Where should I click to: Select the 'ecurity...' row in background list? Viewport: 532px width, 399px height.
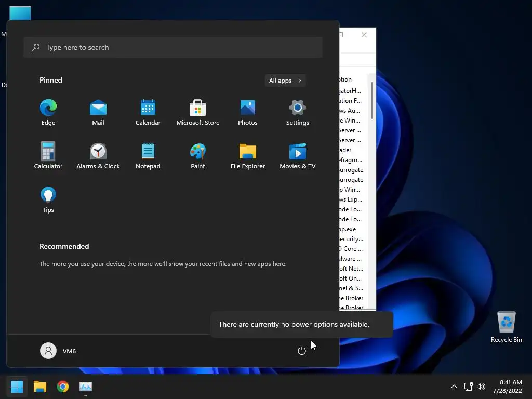pos(352,239)
